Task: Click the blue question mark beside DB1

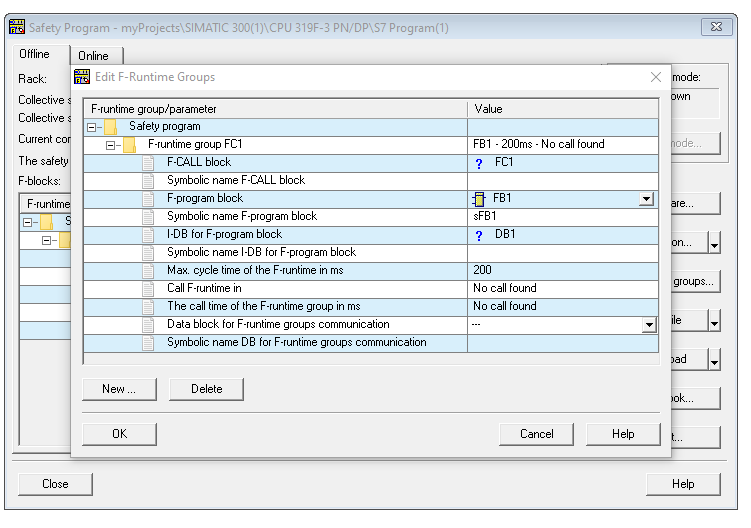Action: (478, 235)
